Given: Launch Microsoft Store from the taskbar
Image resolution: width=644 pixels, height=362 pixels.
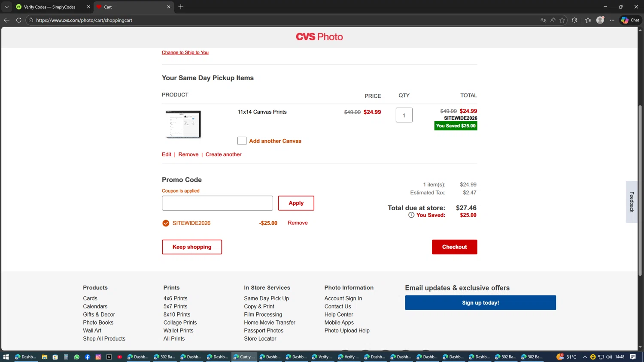Looking at the screenshot, I should 55,357.
